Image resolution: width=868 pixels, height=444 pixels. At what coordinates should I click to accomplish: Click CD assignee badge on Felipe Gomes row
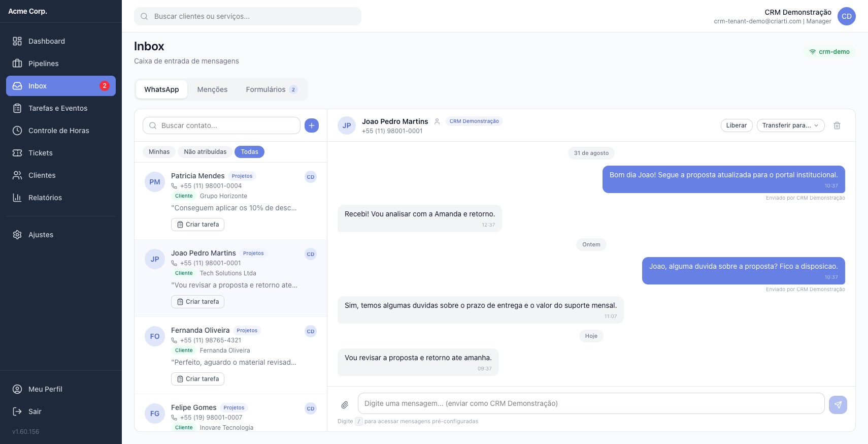point(311,408)
